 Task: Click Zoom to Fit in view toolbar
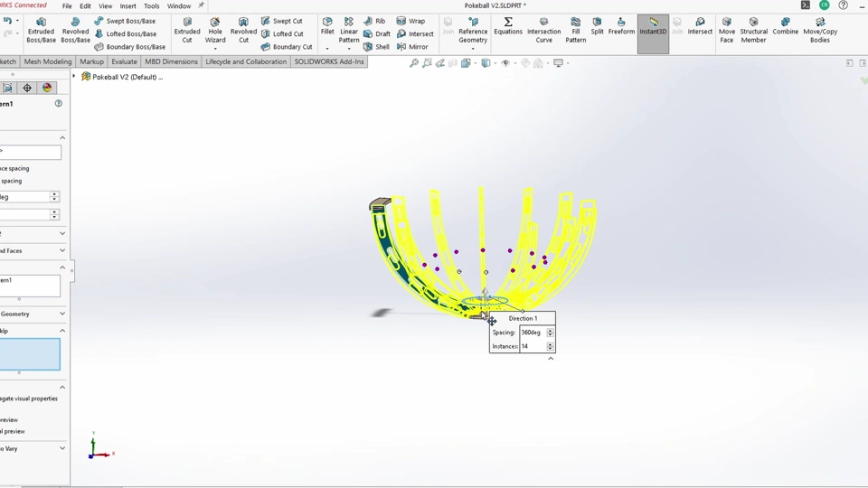413,63
